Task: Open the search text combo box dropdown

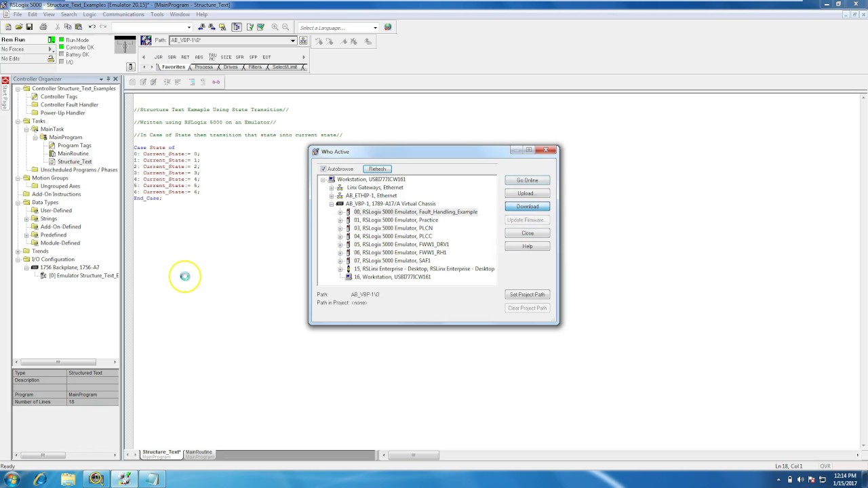Action: point(189,28)
